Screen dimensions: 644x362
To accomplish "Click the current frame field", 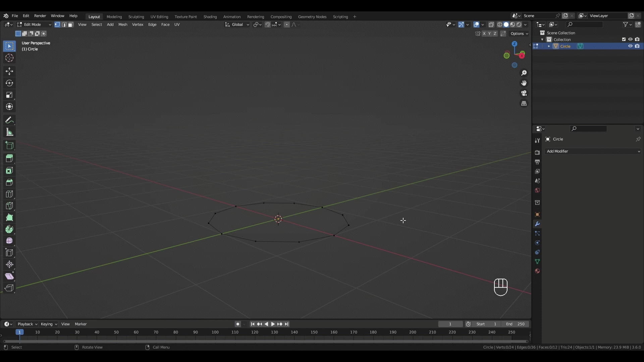I will point(450,324).
